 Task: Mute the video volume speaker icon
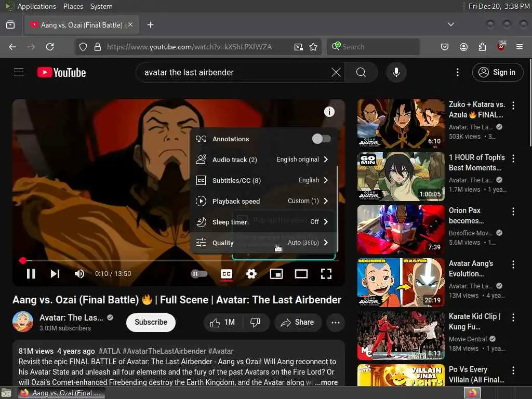[79, 274]
